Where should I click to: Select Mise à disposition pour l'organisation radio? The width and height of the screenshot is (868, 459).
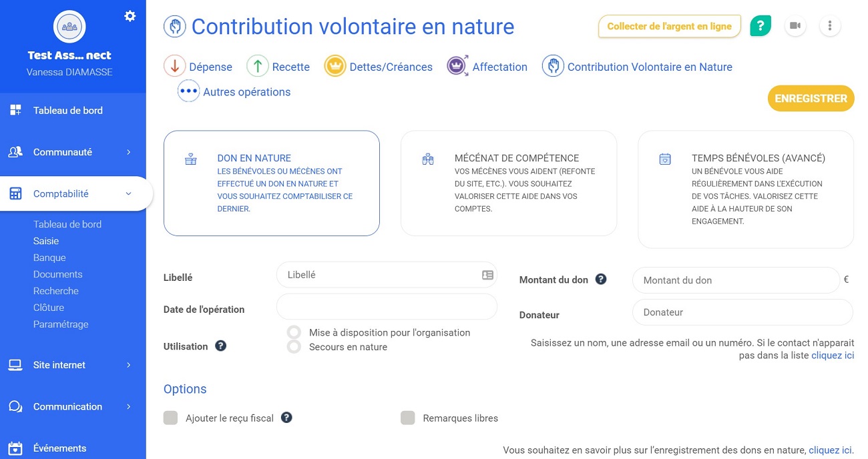[x=294, y=332]
